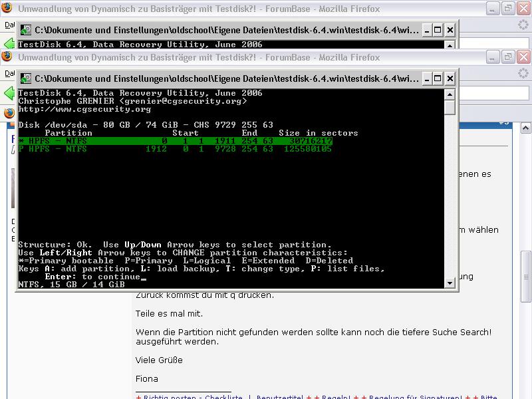Click the Firefox logo in the front Firefox title bar
The height and width of the screenshot is (399, 532).
[x=7, y=57]
